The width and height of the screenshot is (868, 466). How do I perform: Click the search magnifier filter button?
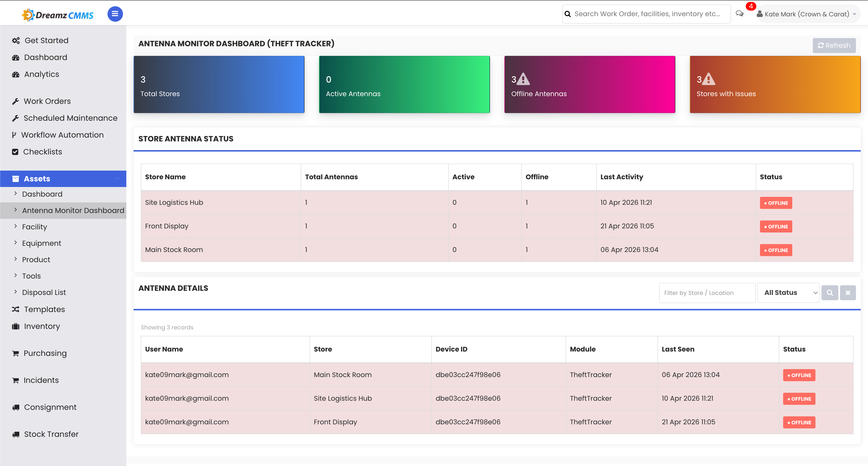tap(830, 293)
